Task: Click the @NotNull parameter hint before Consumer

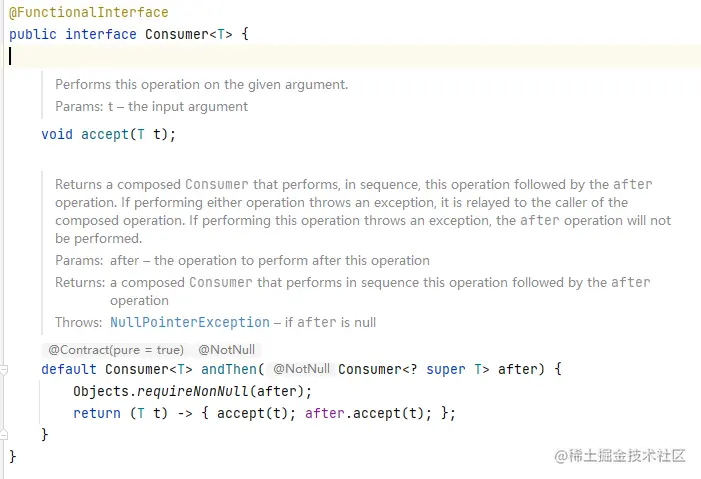Action: click(x=301, y=369)
